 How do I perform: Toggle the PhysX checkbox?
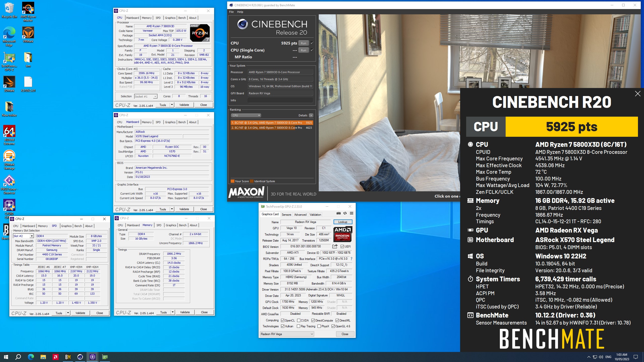coord(319,326)
